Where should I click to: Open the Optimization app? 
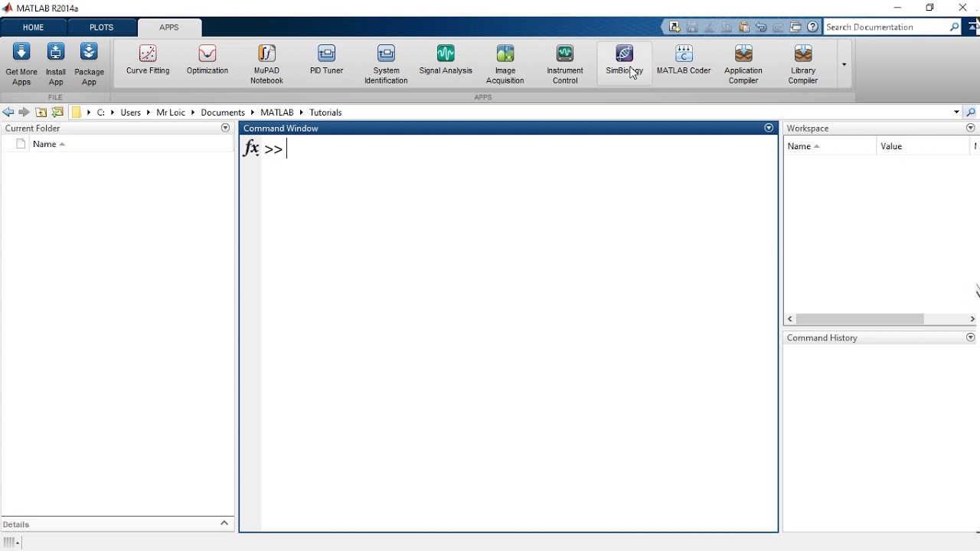(207, 60)
